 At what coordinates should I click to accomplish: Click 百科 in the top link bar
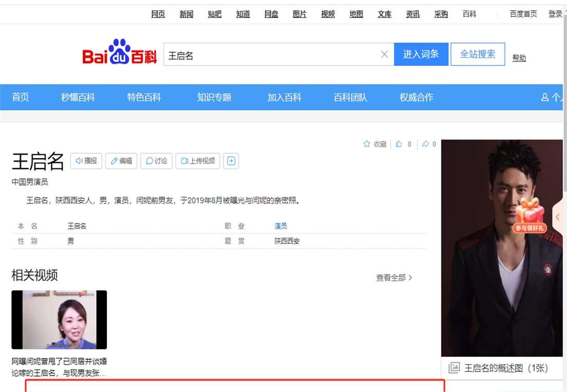pos(469,14)
